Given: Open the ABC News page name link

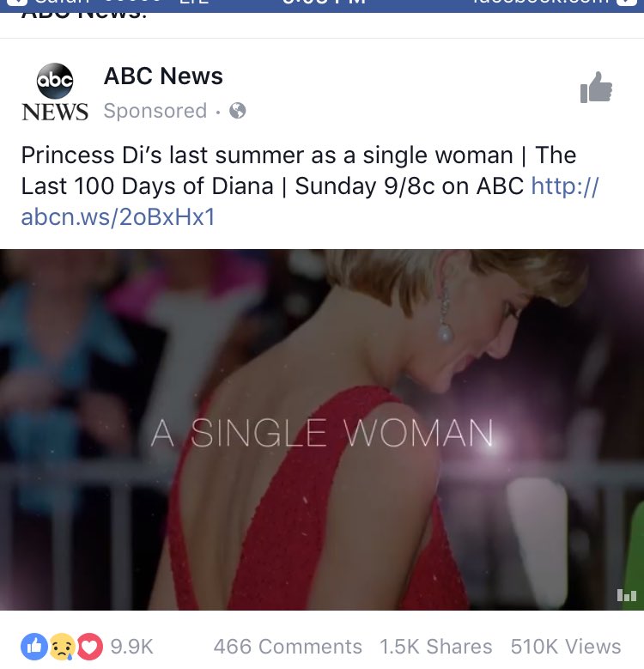Looking at the screenshot, I should [163, 76].
